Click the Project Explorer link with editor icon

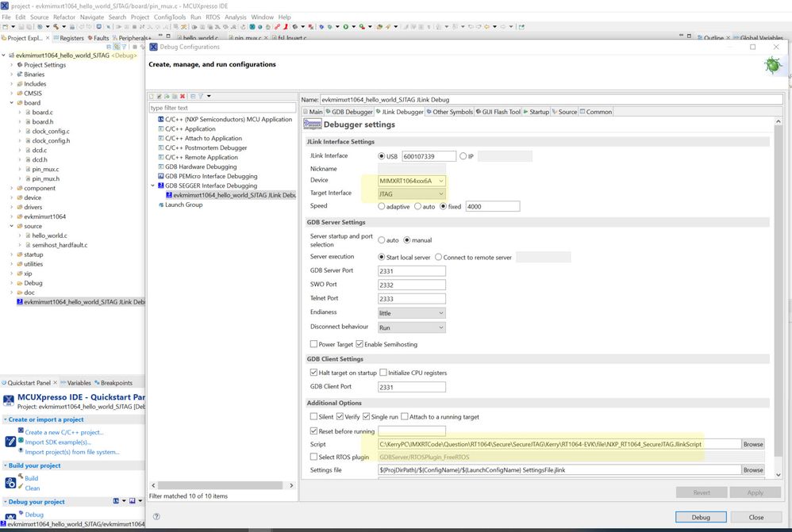point(116,47)
